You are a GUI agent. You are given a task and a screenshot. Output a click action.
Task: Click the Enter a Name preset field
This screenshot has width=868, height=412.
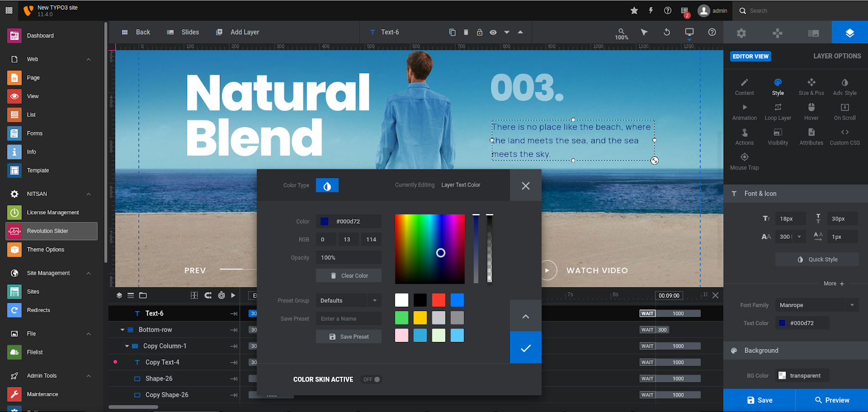point(348,319)
